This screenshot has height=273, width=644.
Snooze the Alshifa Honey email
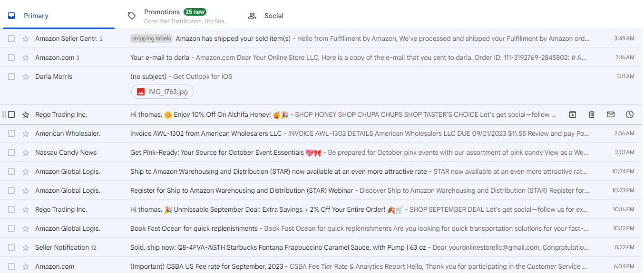tap(630, 114)
